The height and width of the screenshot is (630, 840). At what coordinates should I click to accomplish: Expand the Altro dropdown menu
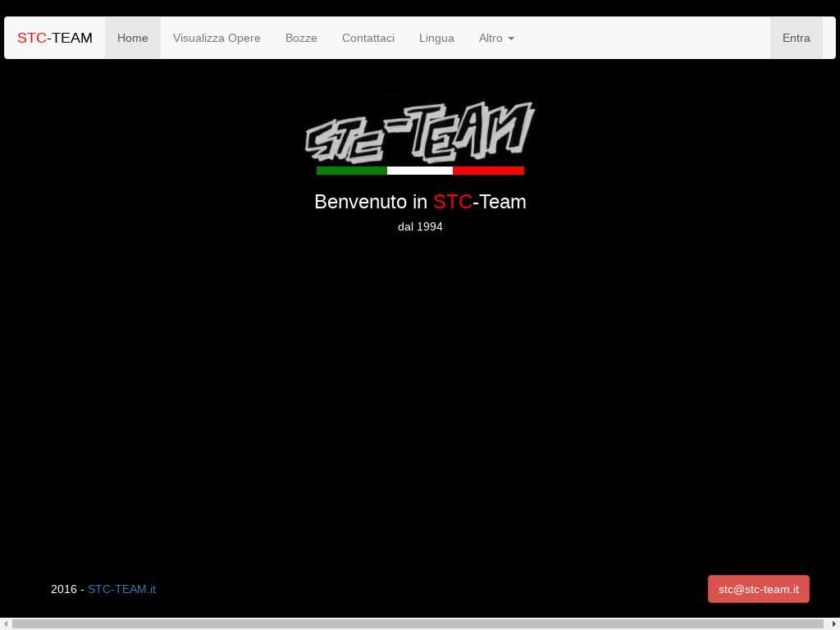point(496,38)
